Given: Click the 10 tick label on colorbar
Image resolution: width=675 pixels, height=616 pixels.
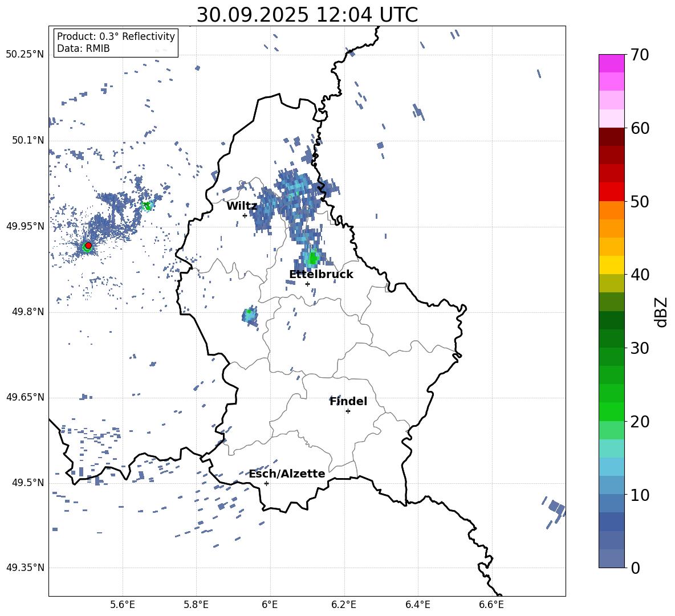Looking at the screenshot, I should 640,495.
